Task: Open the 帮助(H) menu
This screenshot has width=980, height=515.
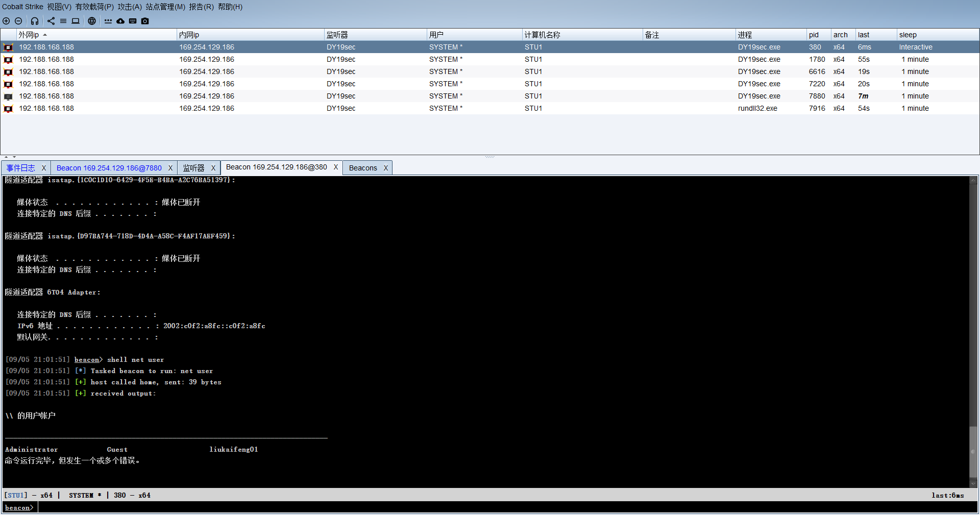Action: 230,7
